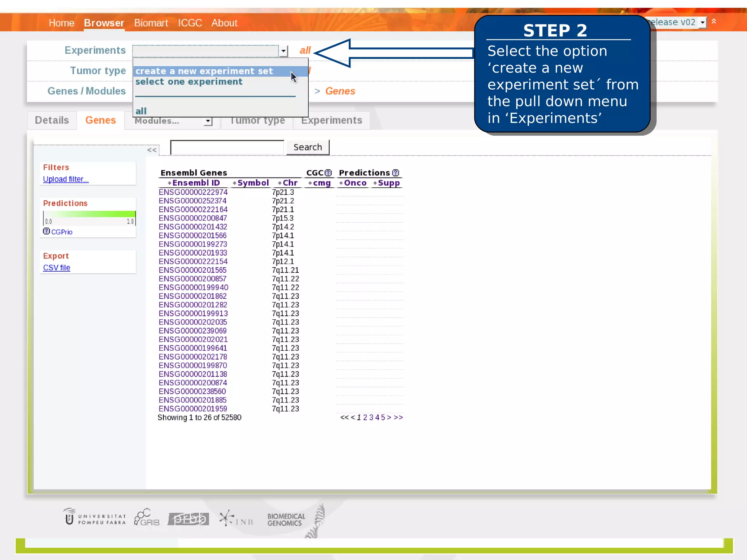Click the '7p21.3' chromosome cell

point(283,192)
